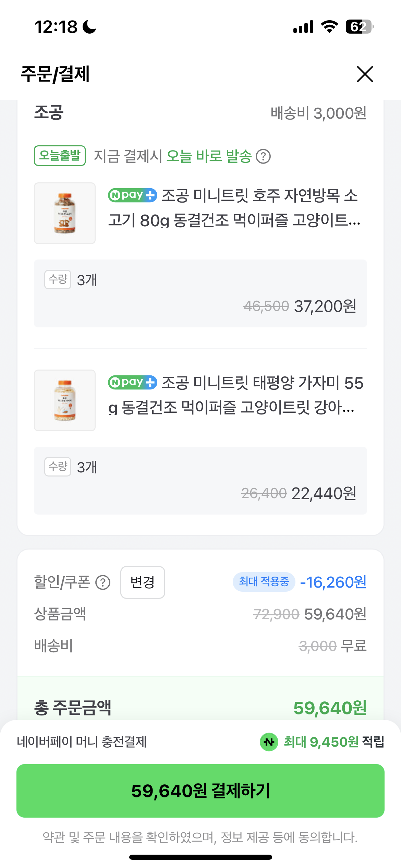Close the 주문/결제 order screen
Viewport: 401px width, 868px height.
click(365, 74)
